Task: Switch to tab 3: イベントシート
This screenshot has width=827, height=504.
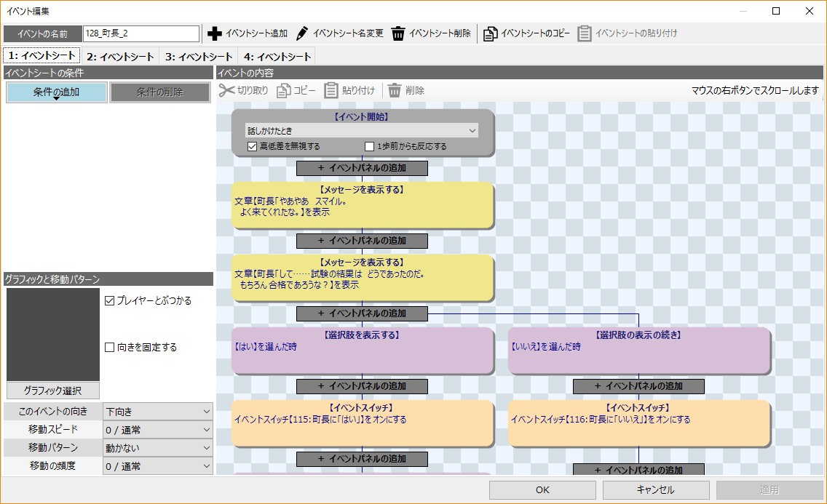Action: [x=199, y=56]
